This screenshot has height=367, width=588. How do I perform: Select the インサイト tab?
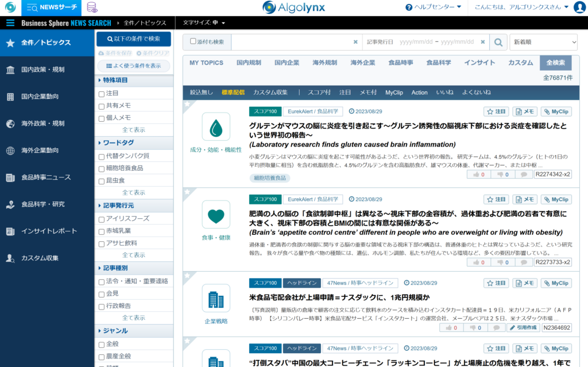[x=479, y=63]
